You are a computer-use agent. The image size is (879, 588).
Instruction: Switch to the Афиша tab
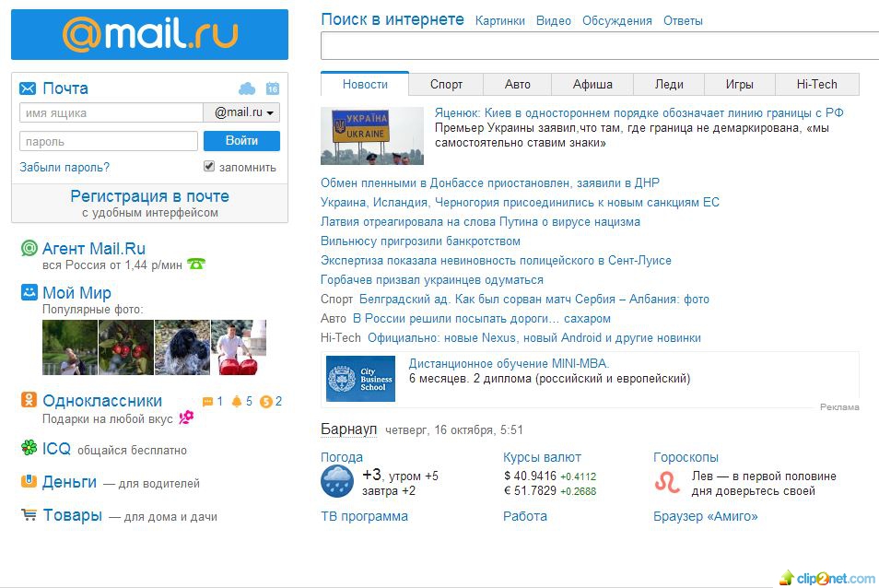click(592, 84)
